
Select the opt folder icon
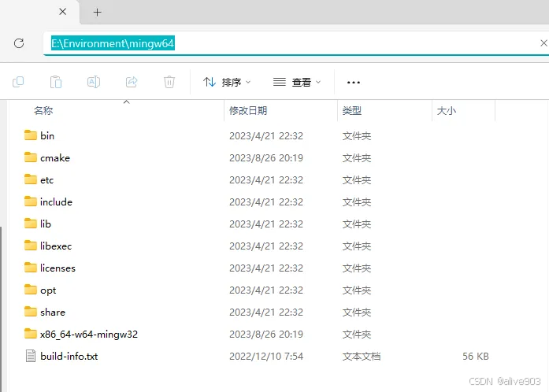pyautogui.click(x=31, y=290)
